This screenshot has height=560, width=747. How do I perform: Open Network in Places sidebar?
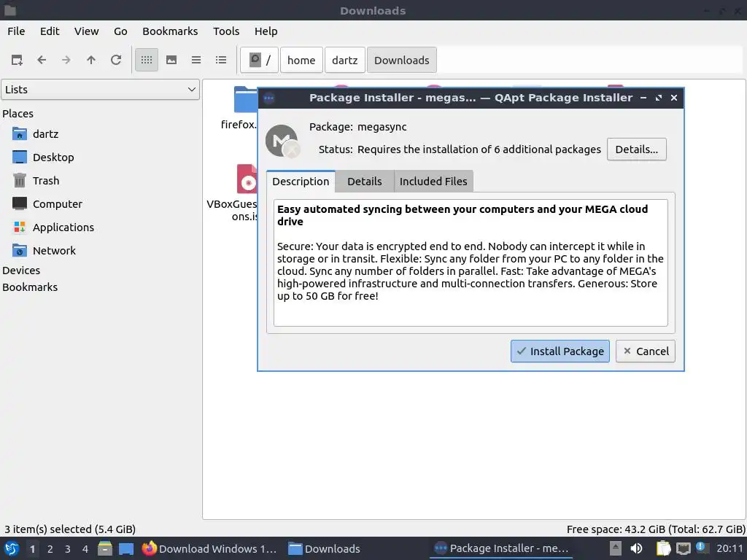click(x=44, y=251)
